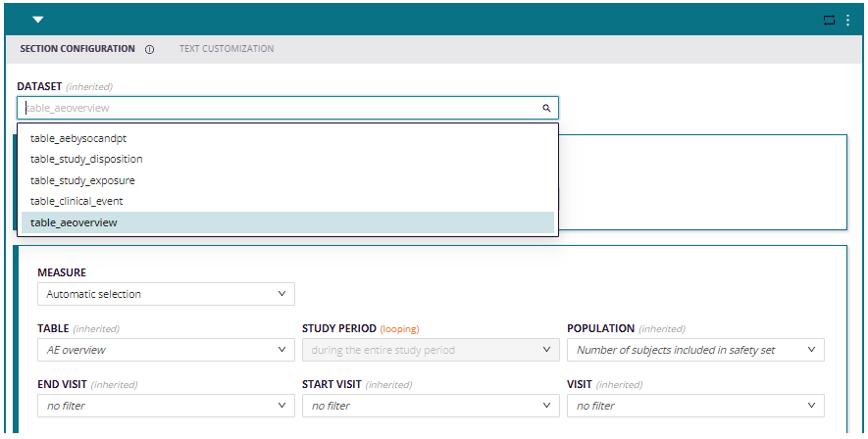Click the info icon beside Section Configuration
This screenshot has width=868, height=439.
149,49
